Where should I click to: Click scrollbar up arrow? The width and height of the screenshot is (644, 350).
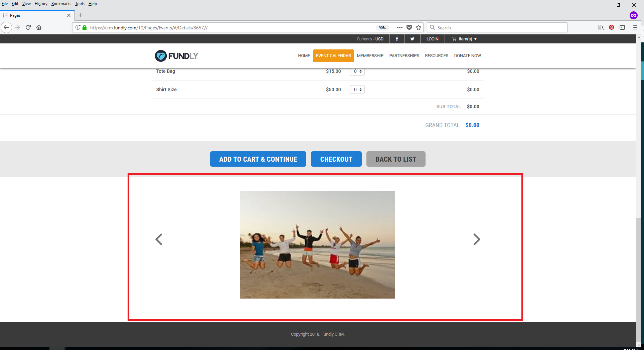coord(639,37)
